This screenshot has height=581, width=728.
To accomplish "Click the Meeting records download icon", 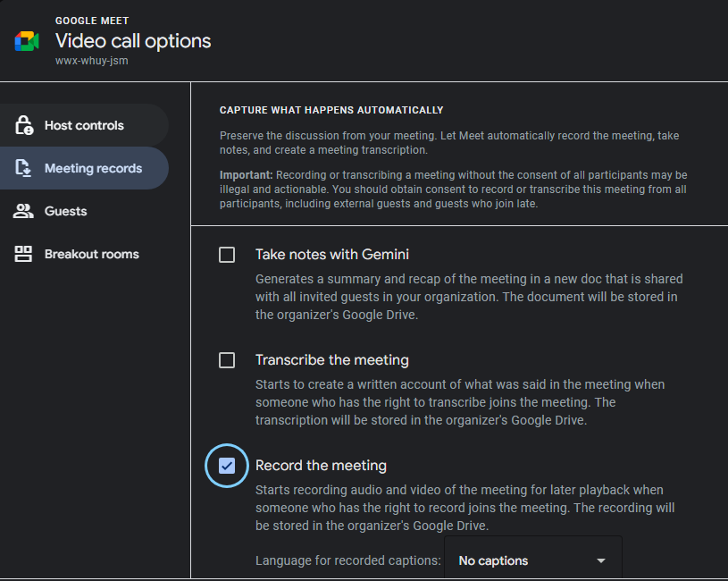I will coord(24,168).
